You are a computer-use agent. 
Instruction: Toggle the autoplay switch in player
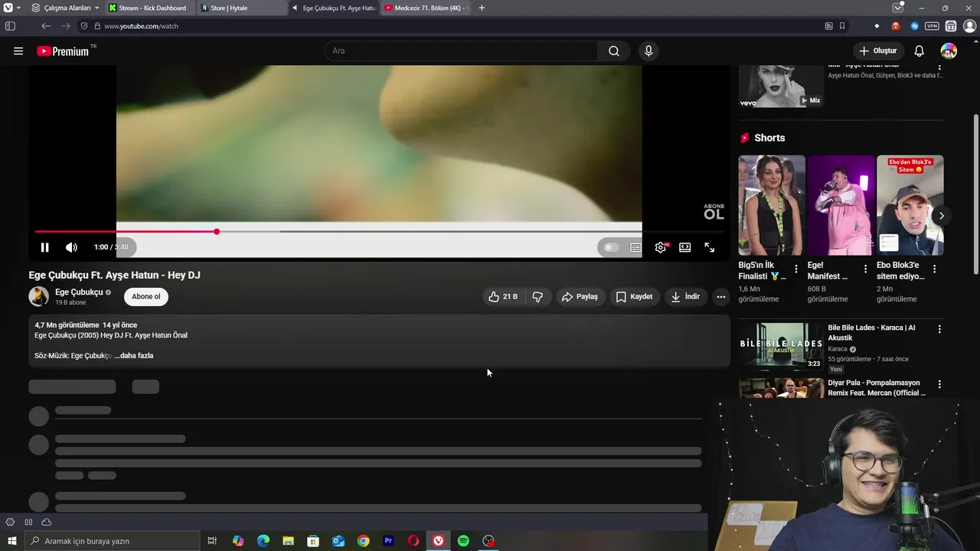coord(611,247)
